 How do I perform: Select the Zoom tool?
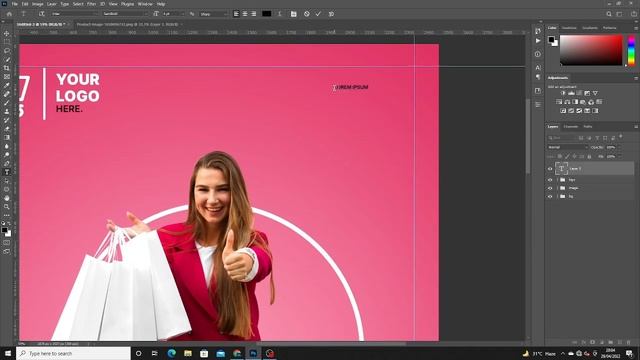click(7, 207)
